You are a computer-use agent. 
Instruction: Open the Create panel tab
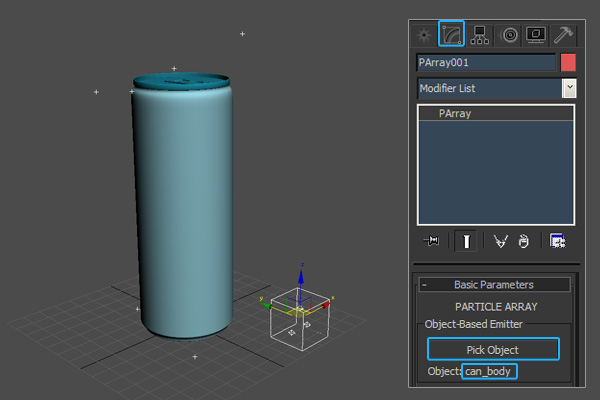[424, 34]
